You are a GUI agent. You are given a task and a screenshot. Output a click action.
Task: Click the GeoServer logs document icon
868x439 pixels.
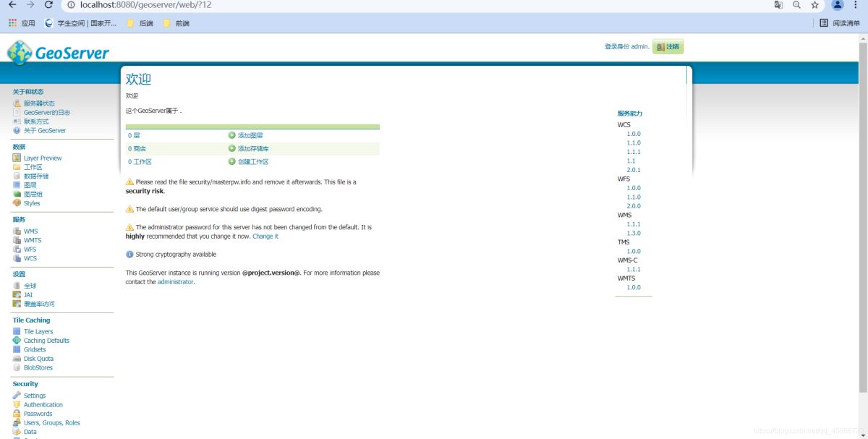pyautogui.click(x=17, y=113)
